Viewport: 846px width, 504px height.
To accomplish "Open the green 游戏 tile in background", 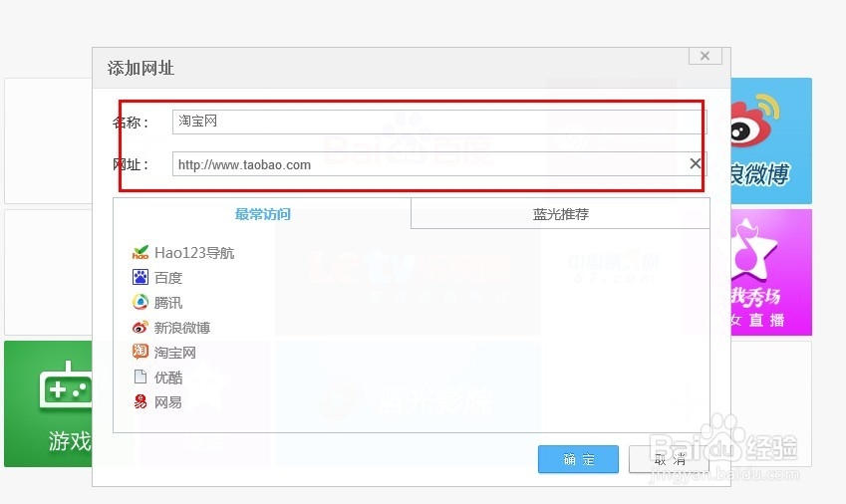I will pos(48,403).
